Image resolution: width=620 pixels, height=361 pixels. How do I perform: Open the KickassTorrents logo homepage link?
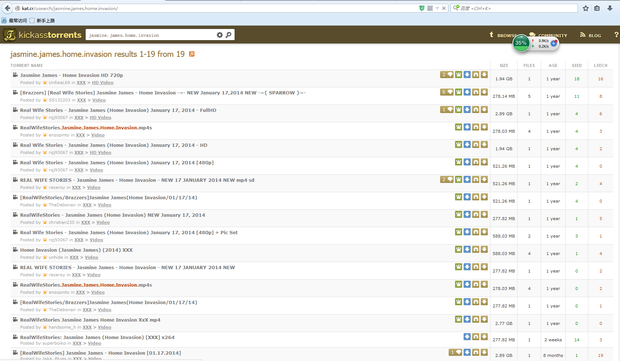point(43,35)
